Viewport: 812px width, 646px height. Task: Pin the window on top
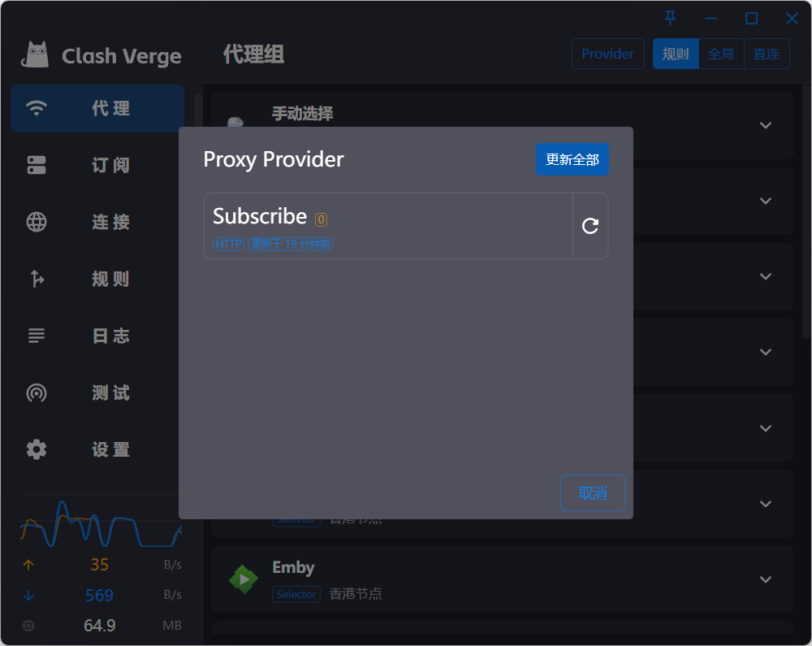click(670, 18)
